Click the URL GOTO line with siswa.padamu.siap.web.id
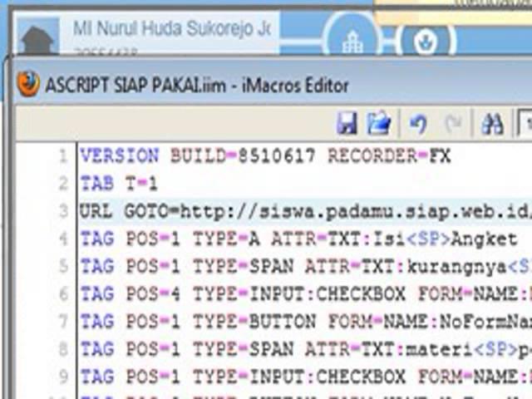Screen dimensions: 532x399 pos(305,212)
